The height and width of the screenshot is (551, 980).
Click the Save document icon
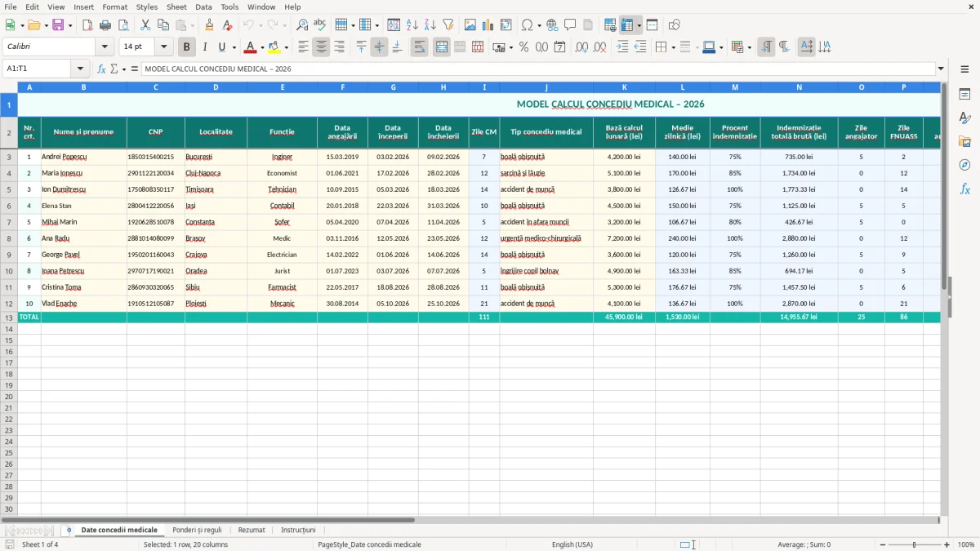(x=58, y=25)
